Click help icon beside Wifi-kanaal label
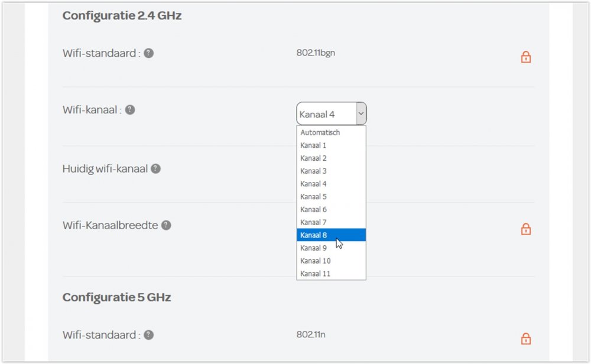The image size is (591, 364). point(130,110)
